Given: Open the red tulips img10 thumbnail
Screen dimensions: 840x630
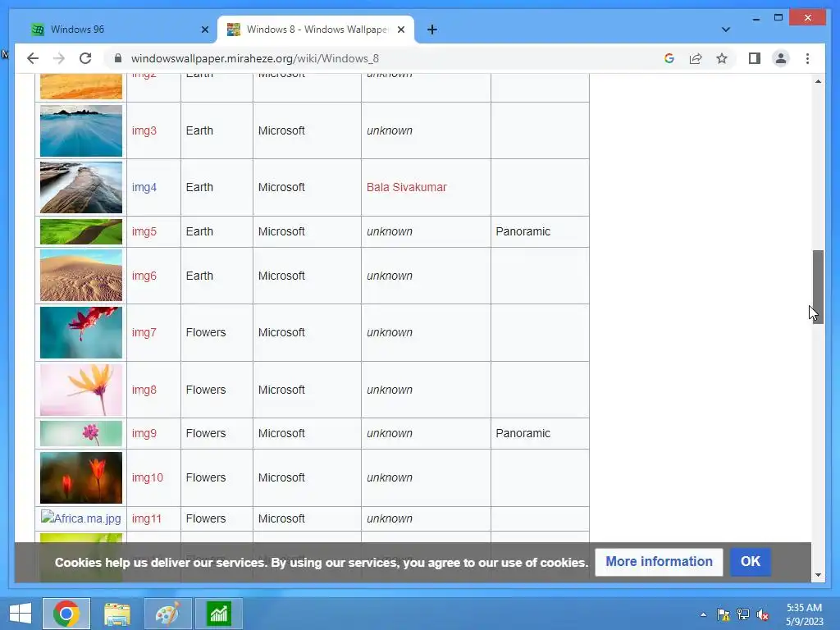Looking at the screenshot, I should pyautogui.click(x=81, y=478).
